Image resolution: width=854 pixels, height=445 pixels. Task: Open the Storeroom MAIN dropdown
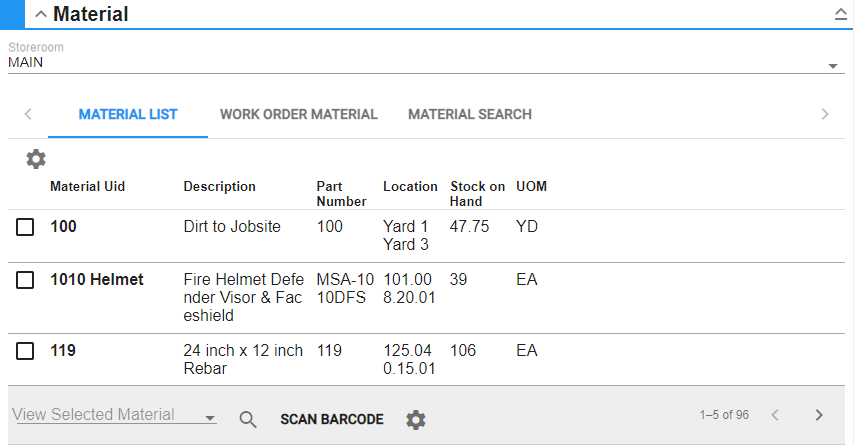click(832, 66)
